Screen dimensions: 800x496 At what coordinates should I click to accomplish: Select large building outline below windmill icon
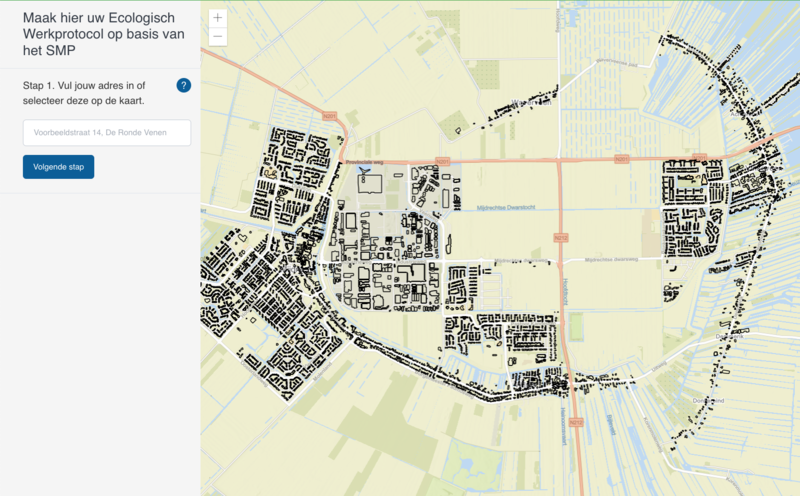tap(369, 185)
